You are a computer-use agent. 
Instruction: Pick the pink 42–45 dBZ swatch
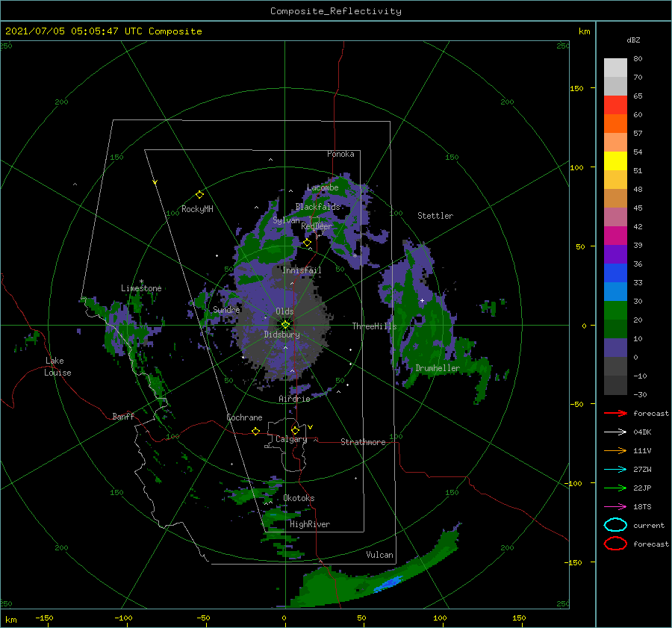615,217
